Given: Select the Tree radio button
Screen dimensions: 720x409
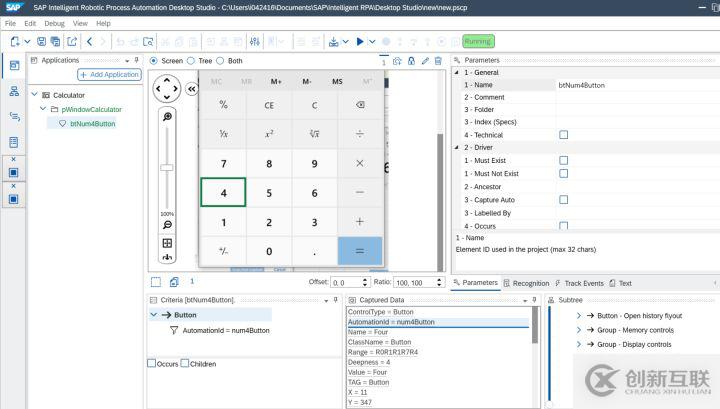Looking at the screenshot, I should (x=191, y=61).
